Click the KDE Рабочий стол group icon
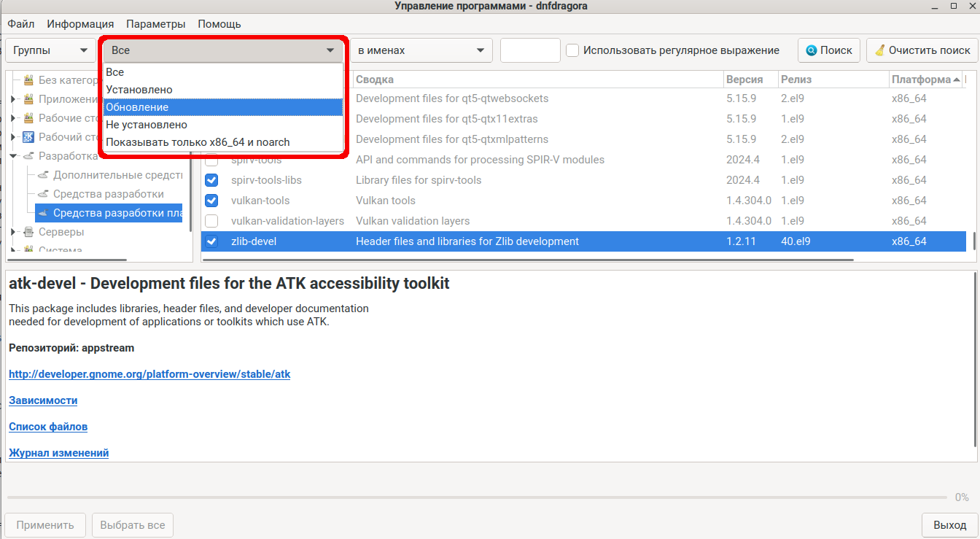The width and height of the screenshot is (980, 539). [29, 137]
